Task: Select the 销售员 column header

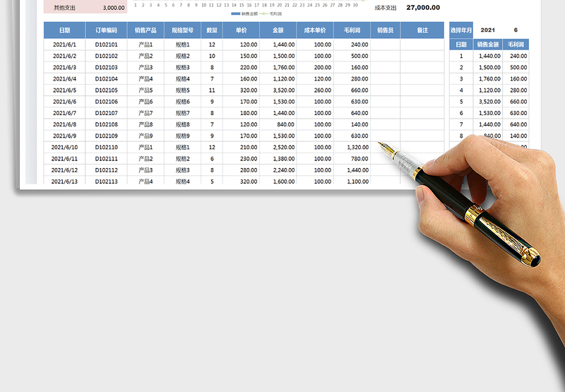Action: [385, 30]
